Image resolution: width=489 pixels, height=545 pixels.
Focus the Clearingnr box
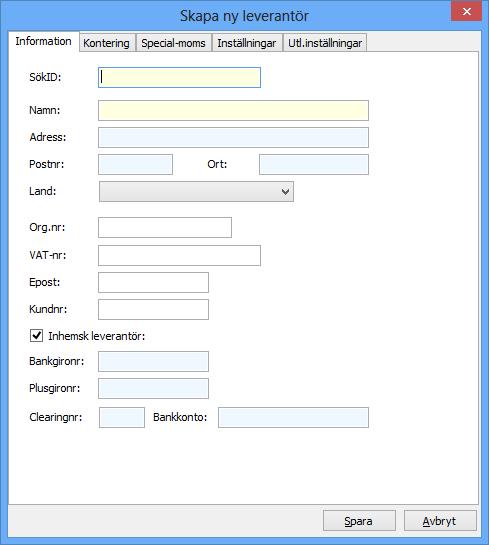122,417
